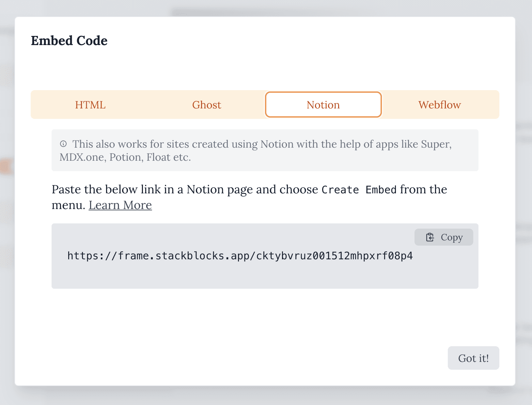Click the Copy button label text
532x405 pixels.
click(x=451, y=237)
